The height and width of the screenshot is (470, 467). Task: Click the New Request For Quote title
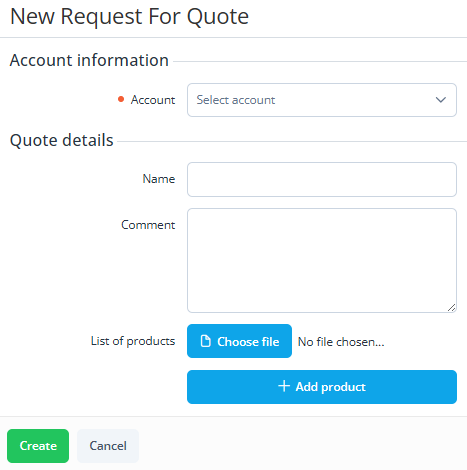click(129, 16)
